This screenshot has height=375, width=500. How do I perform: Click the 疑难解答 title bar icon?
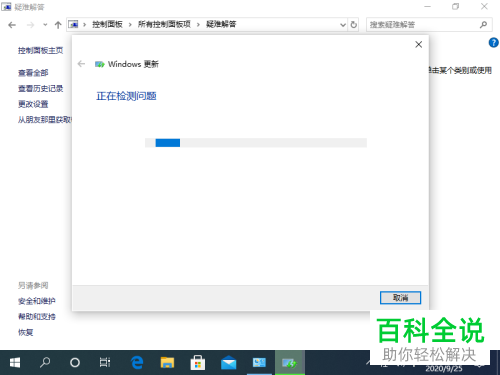[x=6, y=7]
